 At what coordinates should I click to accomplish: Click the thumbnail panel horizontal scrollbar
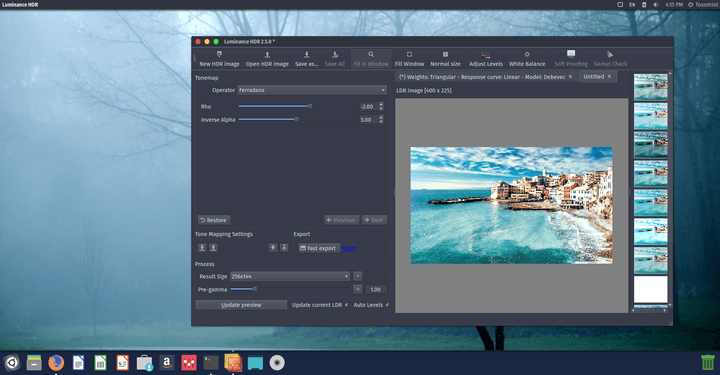pos(649,310)
